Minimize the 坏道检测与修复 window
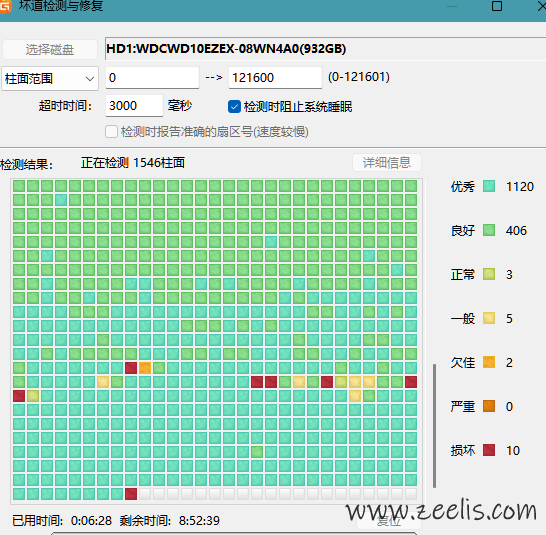Viewport: 546px width, 535px height. click(452, 6)
